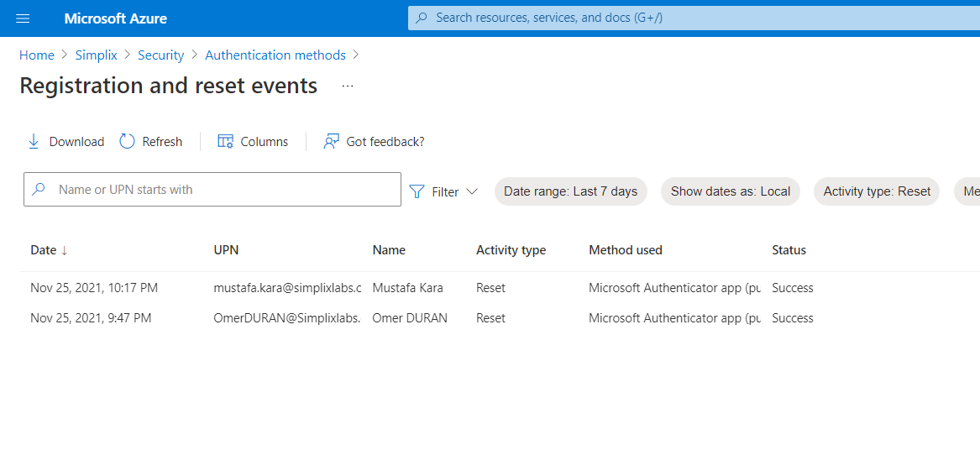The image size is (980, 450).
Task: Click the Filter funnel icon
Action: (x=417, y=191)
